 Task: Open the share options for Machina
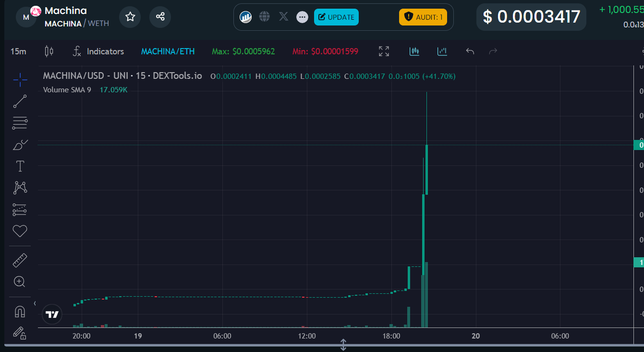[x=160, y=17]
